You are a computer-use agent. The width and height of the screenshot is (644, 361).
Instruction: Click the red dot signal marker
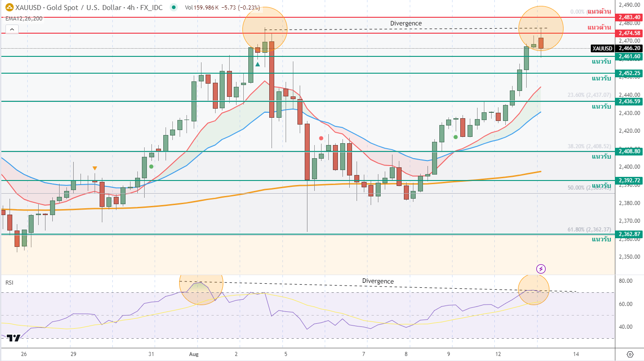[321, 138]
